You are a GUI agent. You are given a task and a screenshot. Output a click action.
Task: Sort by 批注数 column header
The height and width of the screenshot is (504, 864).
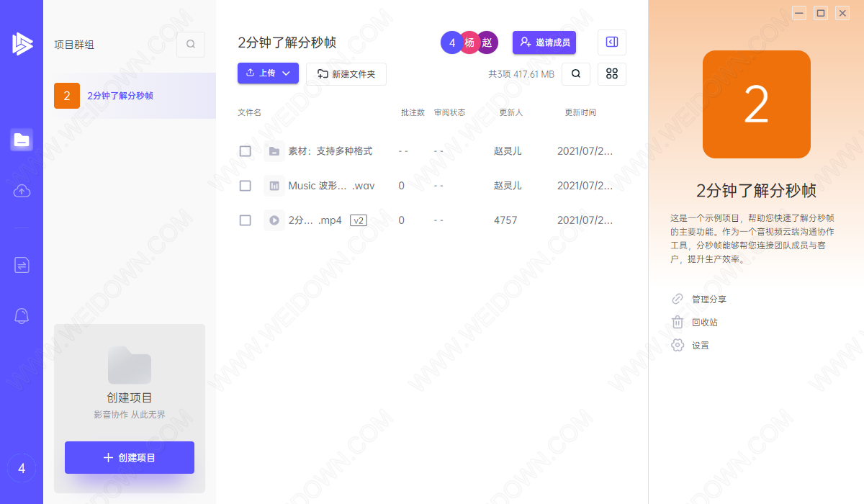[413, 112]
